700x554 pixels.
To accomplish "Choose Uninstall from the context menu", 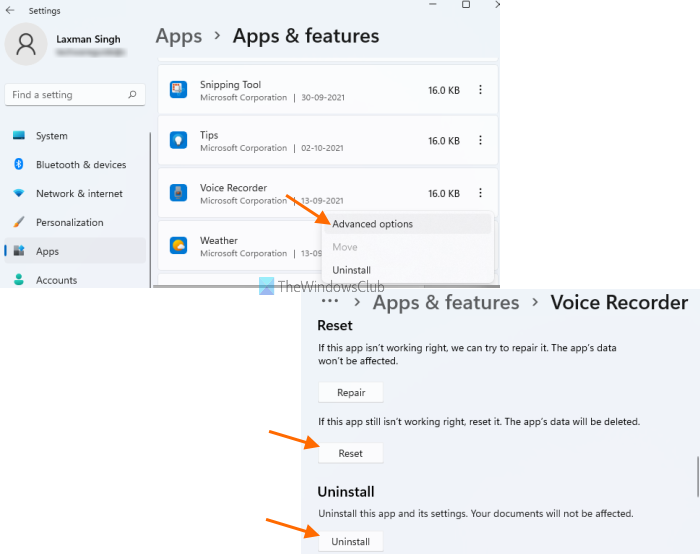I will pos(408,270).
